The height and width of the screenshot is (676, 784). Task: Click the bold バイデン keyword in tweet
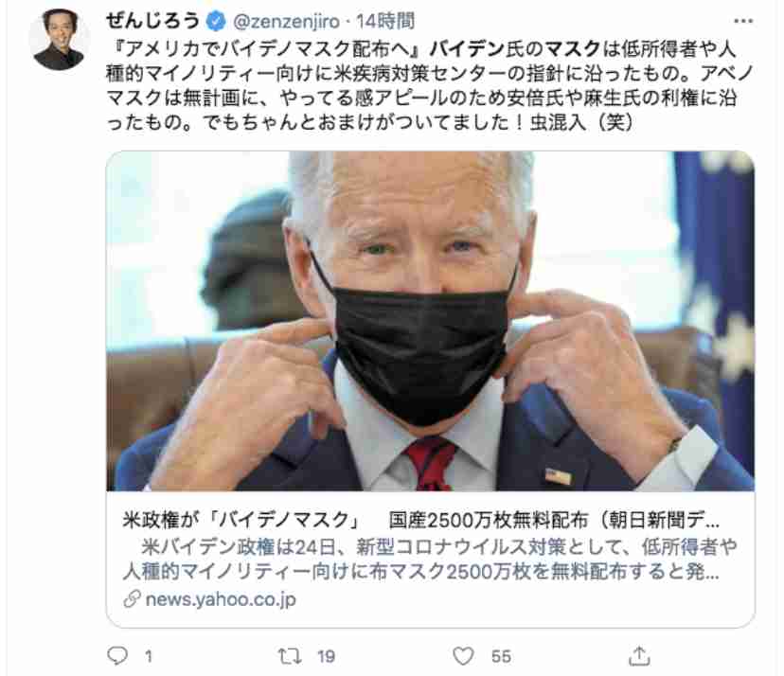(467, 49)
